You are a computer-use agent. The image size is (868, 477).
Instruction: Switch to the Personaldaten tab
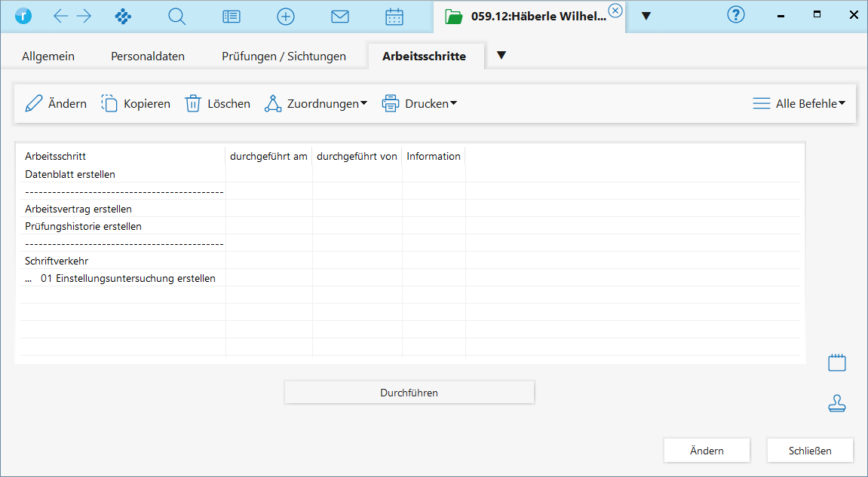point(148,57)
